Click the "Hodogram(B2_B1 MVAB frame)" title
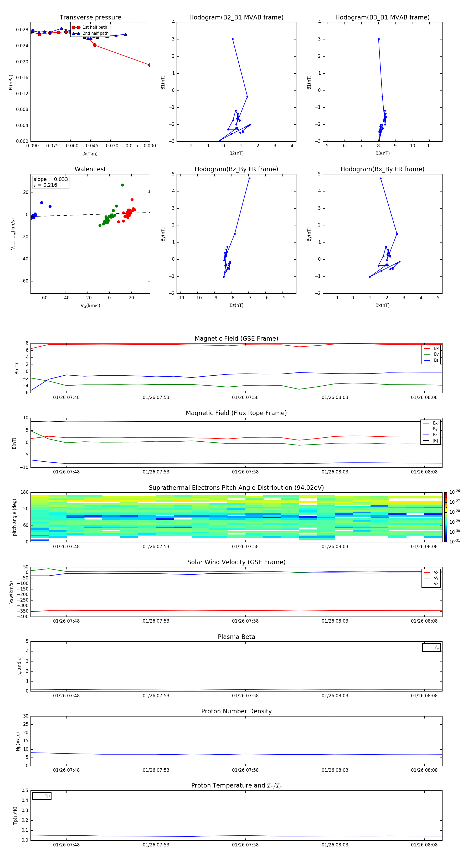Image resolution: width=473 pixels, height=868 pixels. click(x=236, y=18)
